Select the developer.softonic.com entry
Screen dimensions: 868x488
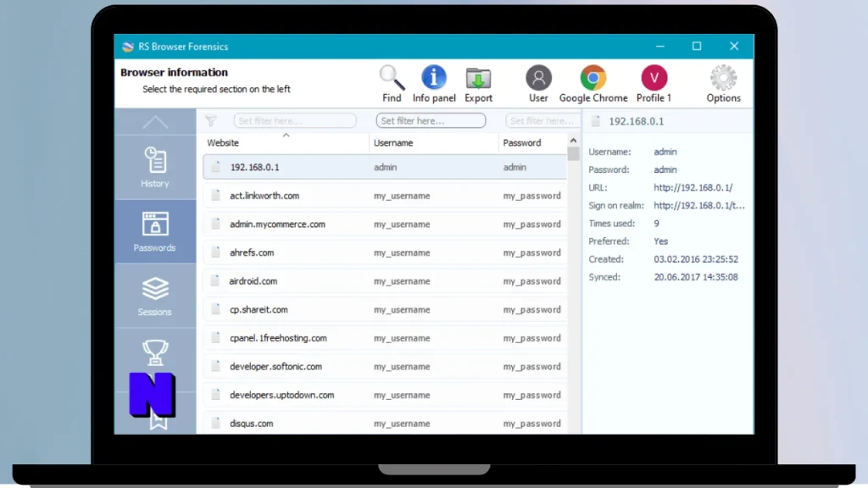click(x=385, y=367)
